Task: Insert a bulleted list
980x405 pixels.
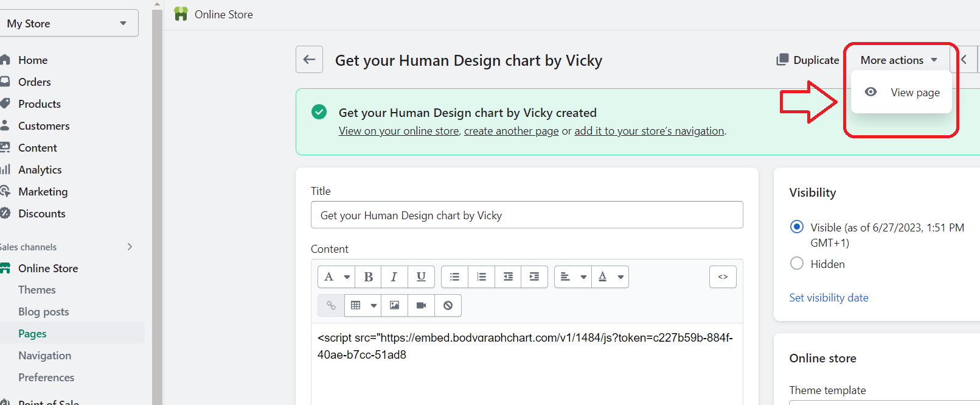Action: click(x=454, y=277)
